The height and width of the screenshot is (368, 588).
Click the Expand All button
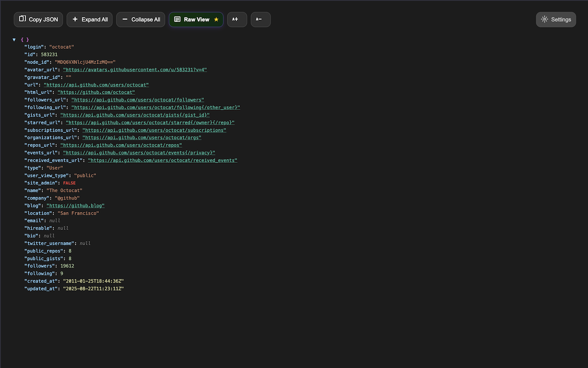[90, 19]
